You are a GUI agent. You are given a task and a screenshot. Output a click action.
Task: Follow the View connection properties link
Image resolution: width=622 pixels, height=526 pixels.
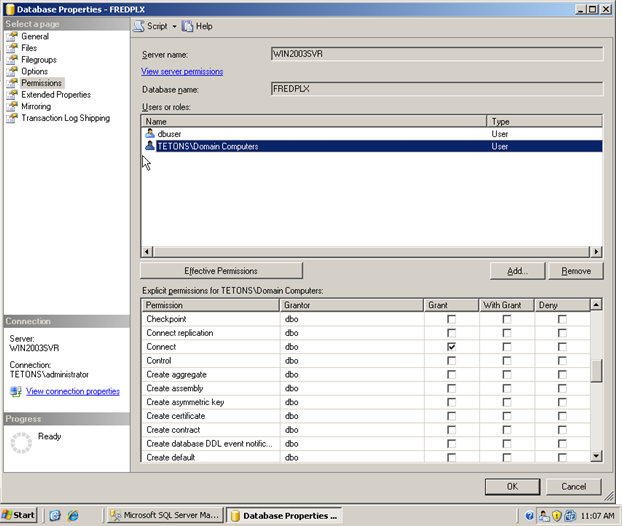pos(73,392)
